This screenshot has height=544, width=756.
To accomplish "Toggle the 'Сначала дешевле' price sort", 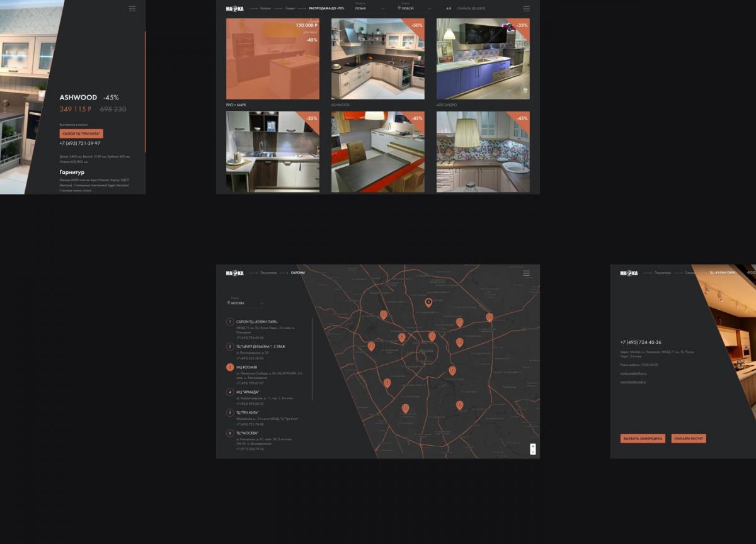I will (x=471, y=9).
